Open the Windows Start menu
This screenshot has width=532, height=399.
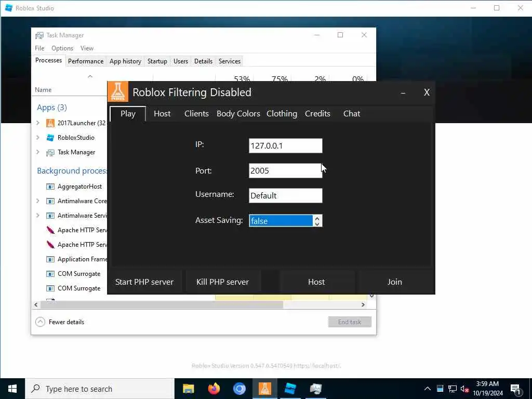tap(12, 389)
